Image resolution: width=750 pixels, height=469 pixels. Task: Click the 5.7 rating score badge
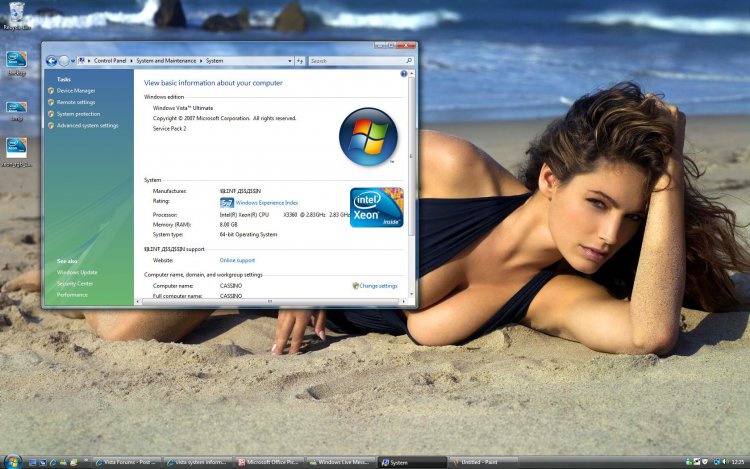(x=227, y=203)
